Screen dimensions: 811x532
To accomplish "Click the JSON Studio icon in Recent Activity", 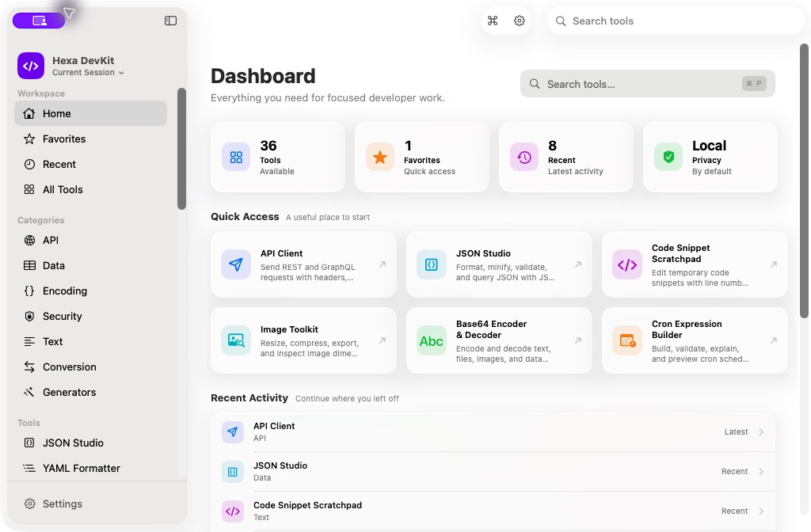I will click(233, 472).
